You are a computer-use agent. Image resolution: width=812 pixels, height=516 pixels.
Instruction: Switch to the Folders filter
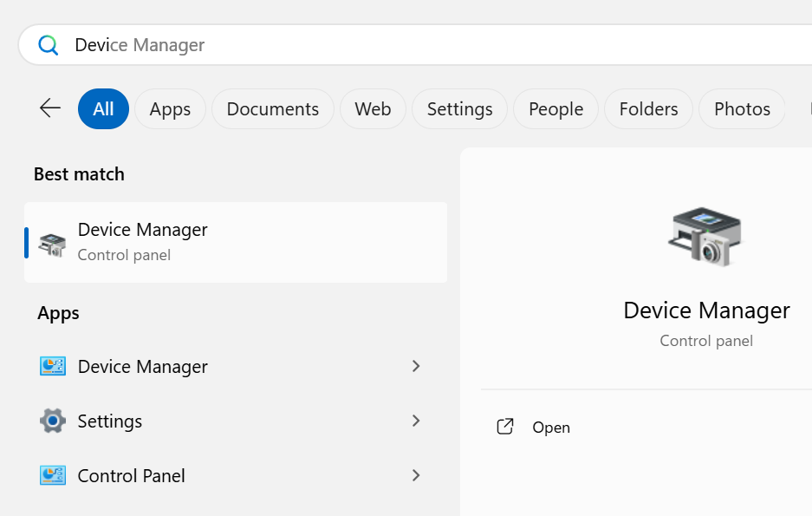[x=648, y=109]
